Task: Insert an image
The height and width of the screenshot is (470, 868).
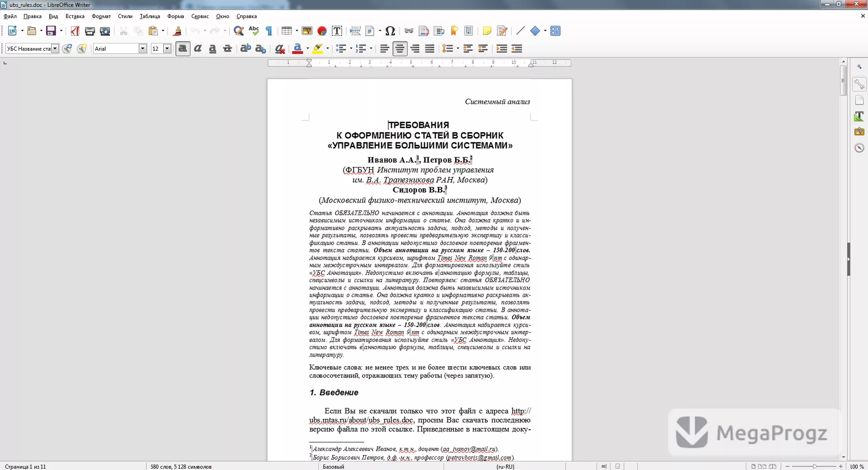Action: 307,31
